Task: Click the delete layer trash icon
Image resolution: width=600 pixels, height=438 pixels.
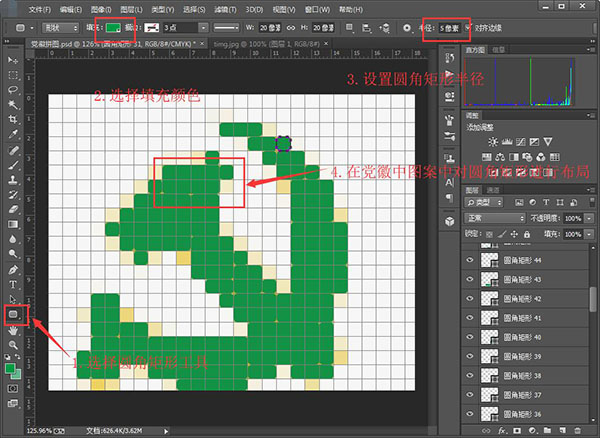Action: (578, 431)
